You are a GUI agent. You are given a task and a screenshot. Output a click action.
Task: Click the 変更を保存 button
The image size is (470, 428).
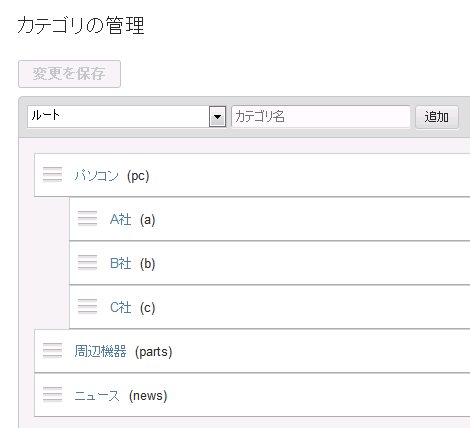point(69,74)
